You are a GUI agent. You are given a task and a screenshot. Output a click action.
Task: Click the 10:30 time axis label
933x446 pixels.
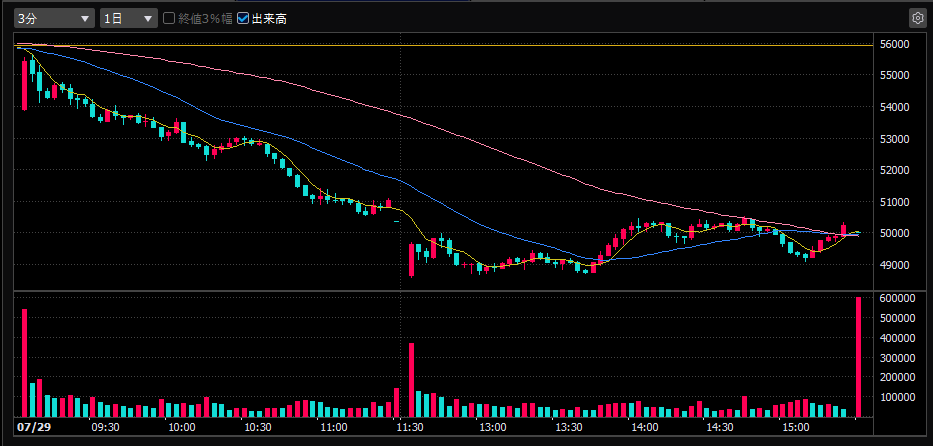[x=258, y=427]
